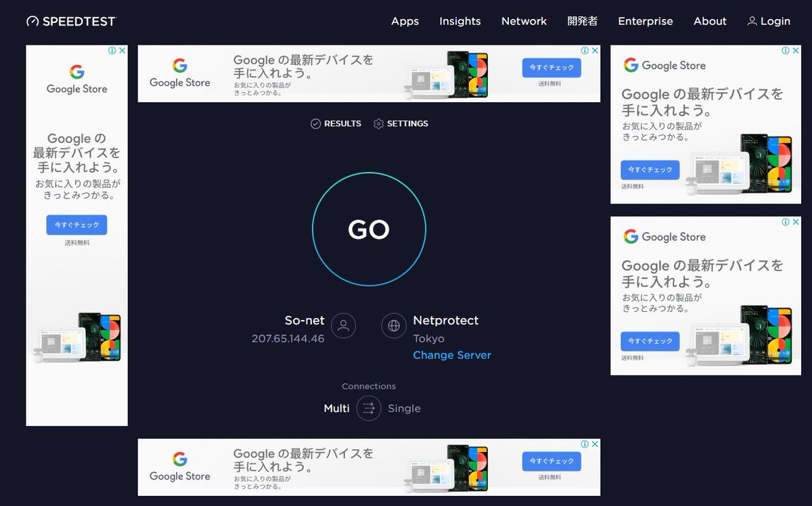Click device image in left sidebar ad
812x506 pixels.
point(76,337)
